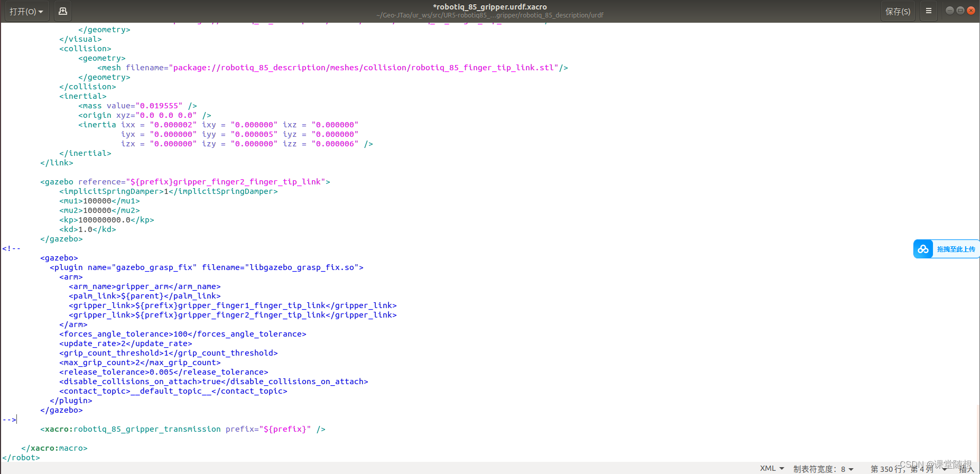Open the hamburger menu in the header bar
Screen dimensions: 980x474
[x=928, y=11]
